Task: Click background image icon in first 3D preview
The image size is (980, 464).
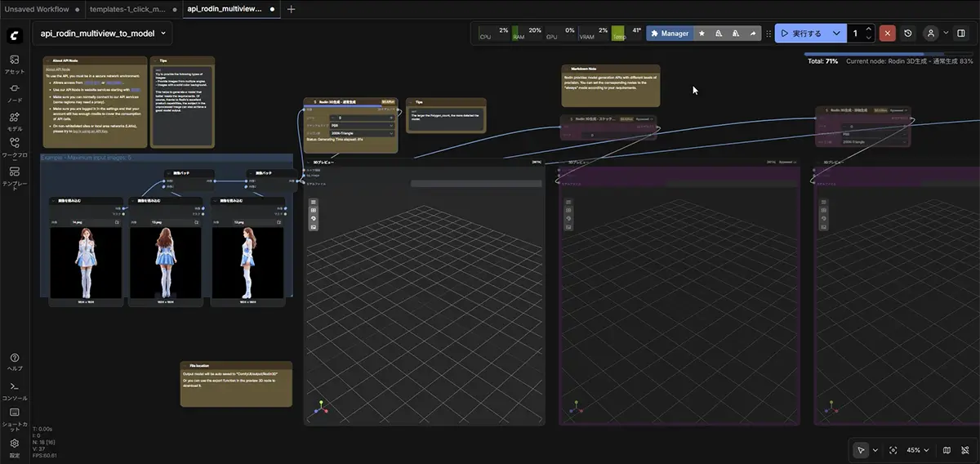Action: 314,226
